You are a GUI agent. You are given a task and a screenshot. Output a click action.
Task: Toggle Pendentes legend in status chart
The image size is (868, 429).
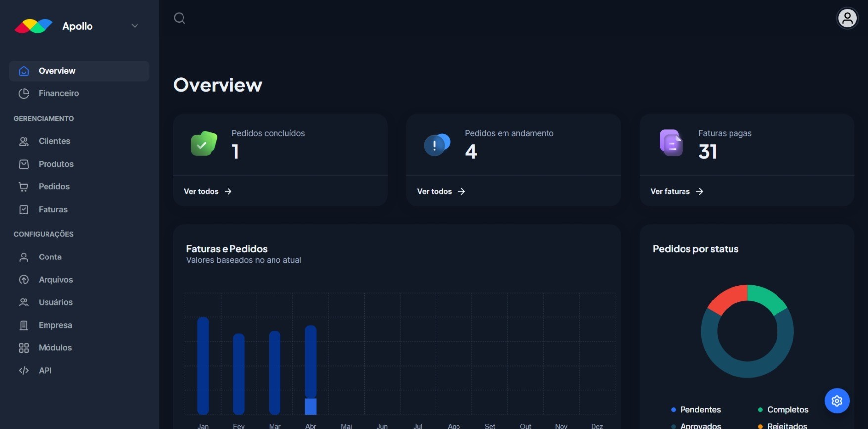tap(695, 410)
